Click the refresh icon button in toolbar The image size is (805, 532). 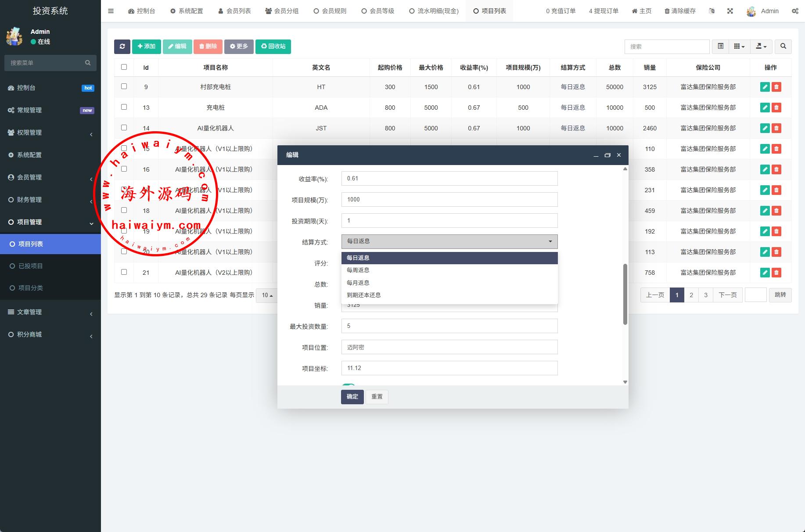[122, 47]
